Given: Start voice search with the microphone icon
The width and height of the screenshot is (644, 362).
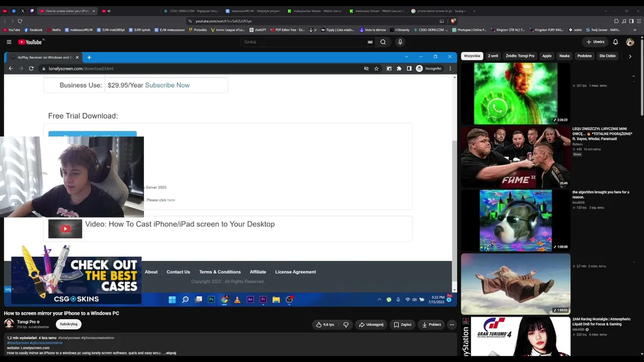Looking at the screenshot, I should tap(400, 42).
